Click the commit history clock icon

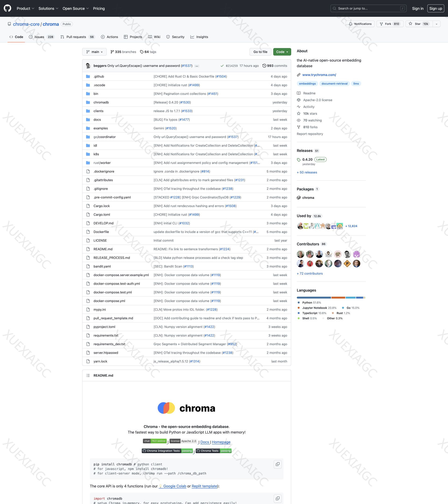coord(264,66)
